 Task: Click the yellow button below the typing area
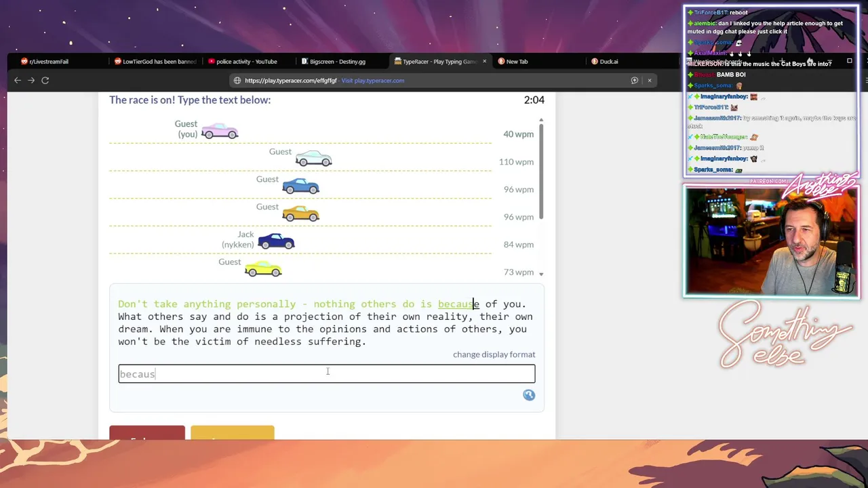pos(233,432)
